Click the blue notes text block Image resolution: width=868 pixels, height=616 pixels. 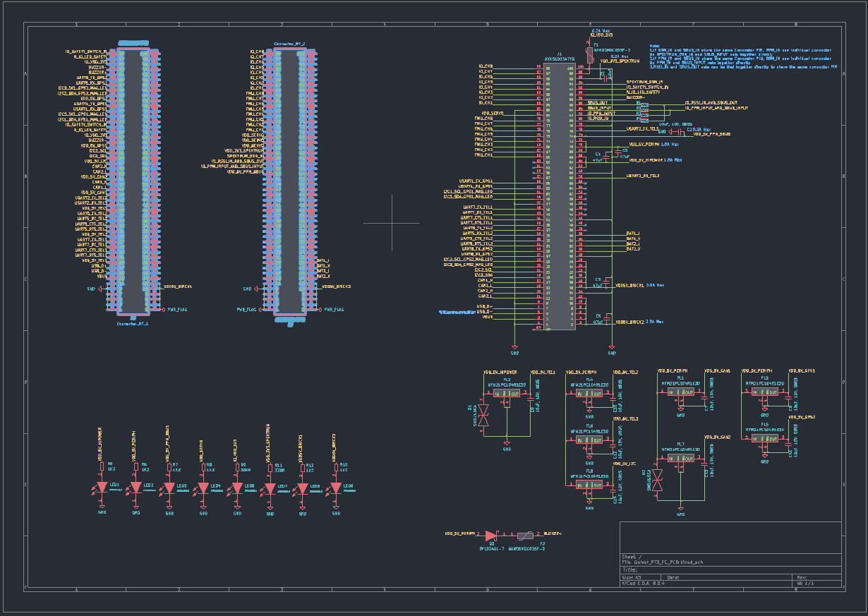point(743,56)
